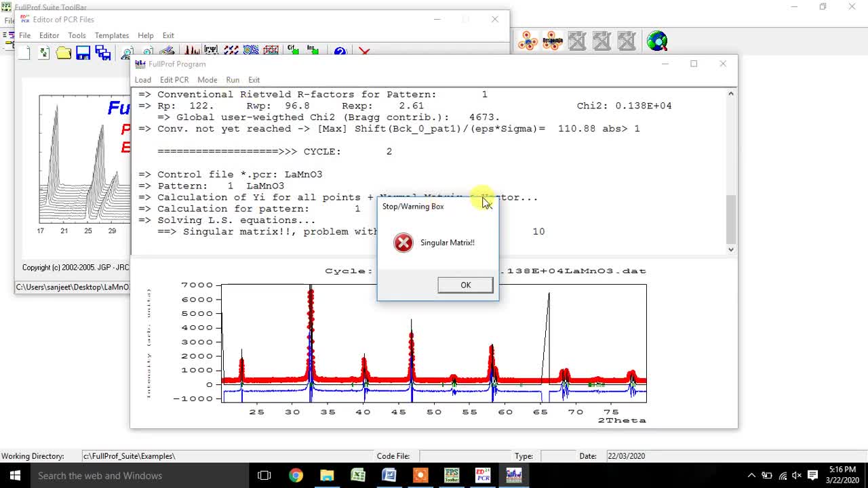Viewport: 868px width, 488px height.
Task: Open Tools menu in PCR Files editor
Action: tap(77, 35)
